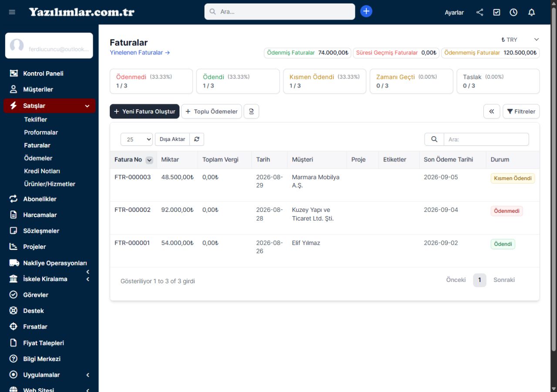The width and height of the screenshot is (557, 392).
Task: Click the top Ara search field
Action: coord(280,12)
